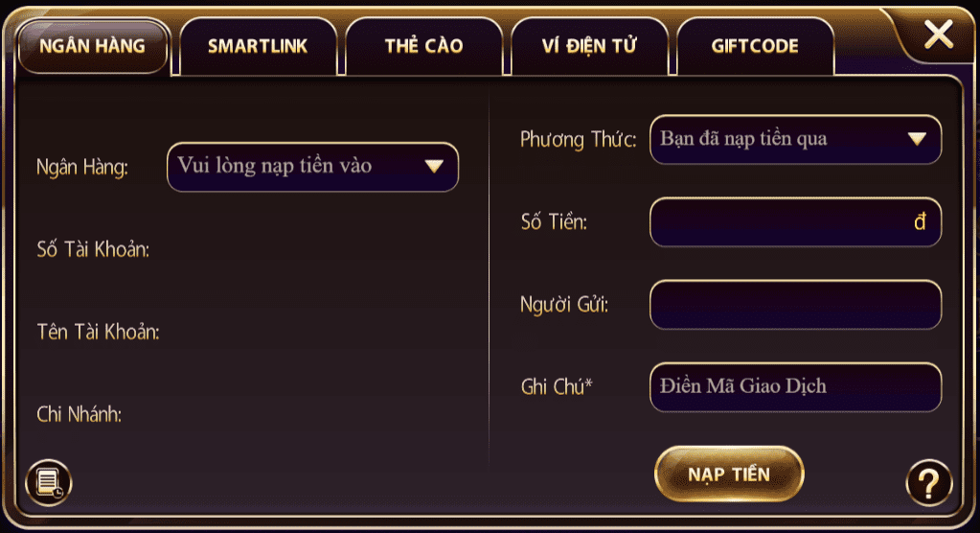Click the Phương Thức field label
Screen dimensions: 980x533
(578, 140)
